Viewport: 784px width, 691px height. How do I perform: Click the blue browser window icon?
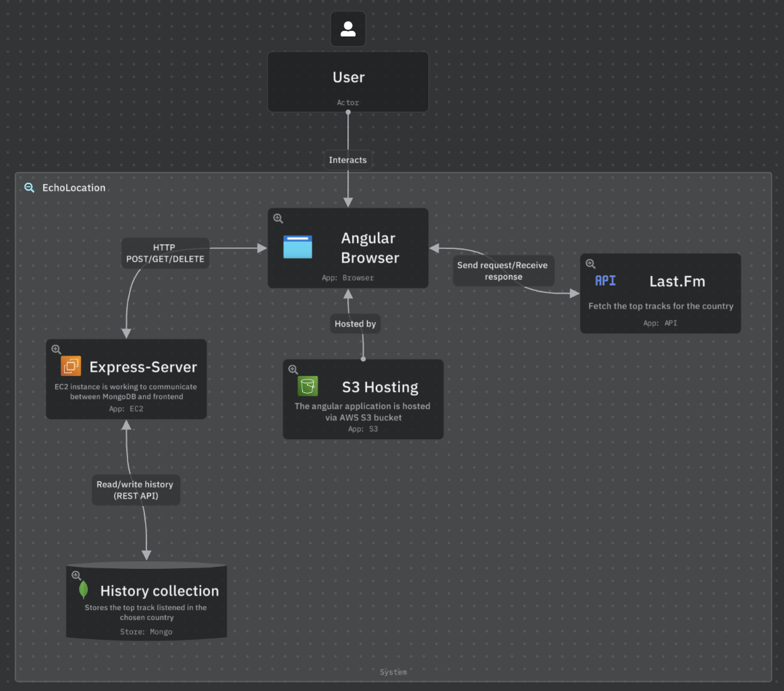298,247
